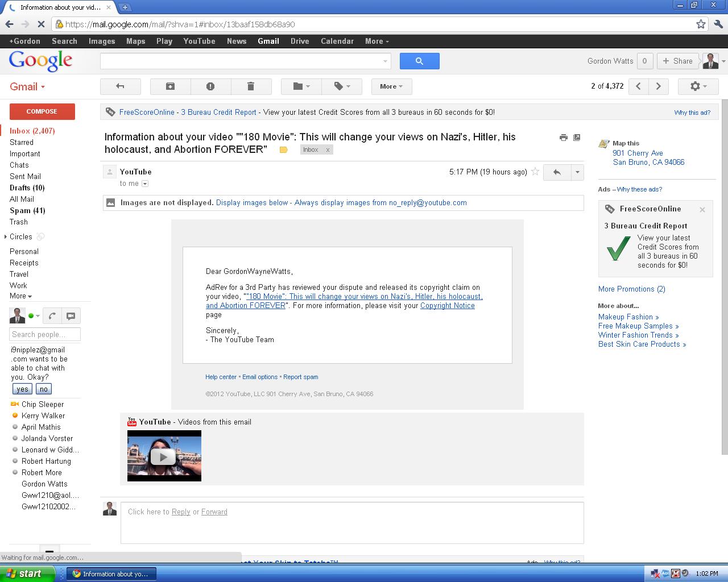Click the Back to Inbox arrow button

(x=120, y=86)
